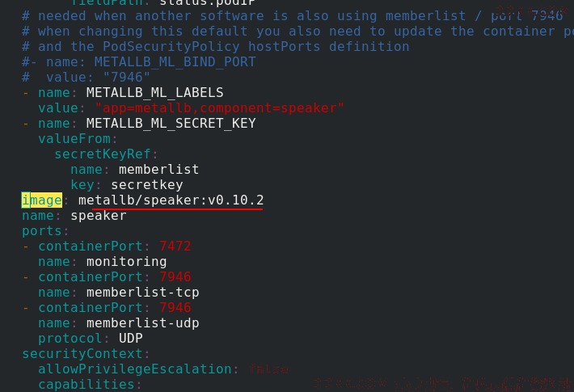The image size is (574, 392).
Task: Click the securityContext key
Action: 82,354
